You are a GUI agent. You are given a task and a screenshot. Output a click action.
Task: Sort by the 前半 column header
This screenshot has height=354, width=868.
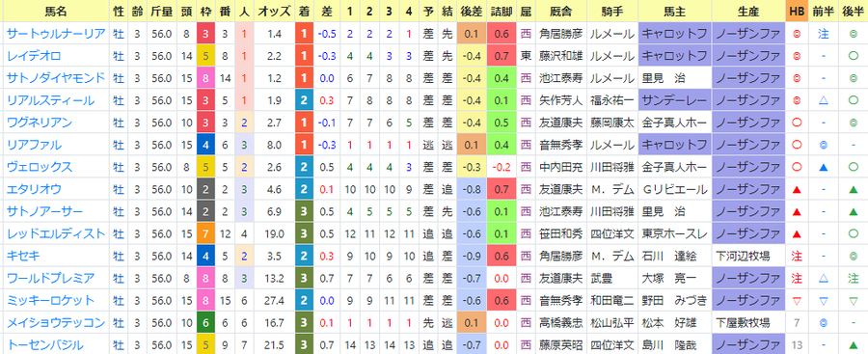point(824,11)
